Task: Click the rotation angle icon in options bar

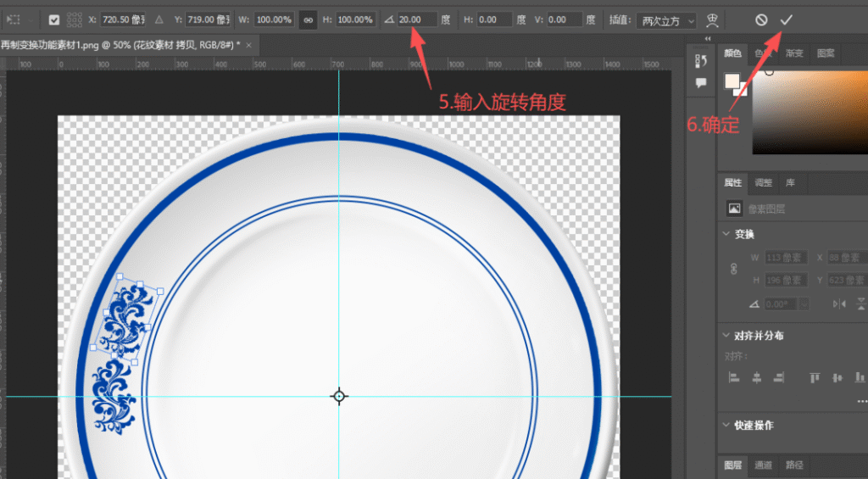Action: pos(389,20)
